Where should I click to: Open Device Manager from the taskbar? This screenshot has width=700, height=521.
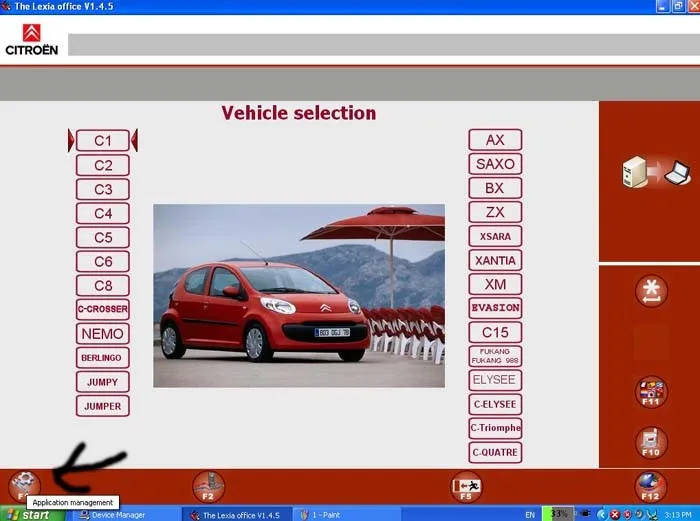coord(112,515)
